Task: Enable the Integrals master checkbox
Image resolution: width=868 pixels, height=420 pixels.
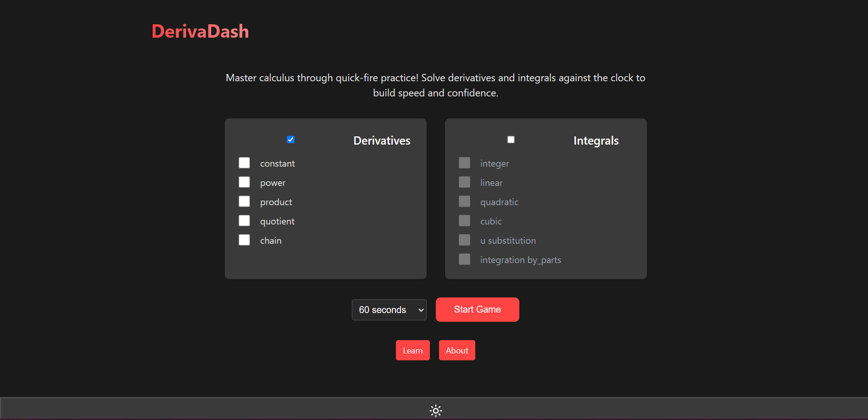Action: (511, 139)
